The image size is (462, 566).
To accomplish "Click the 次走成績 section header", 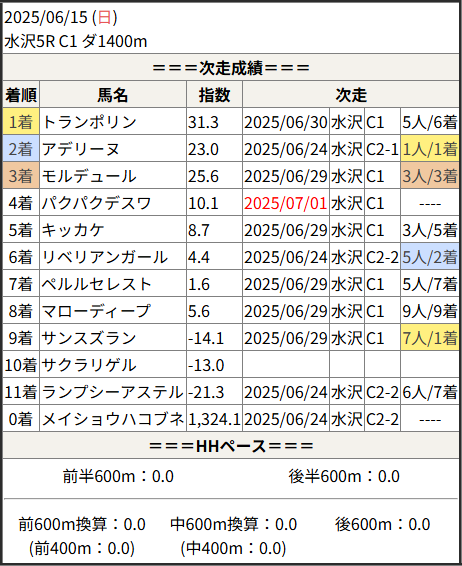I will coord(231,68).
